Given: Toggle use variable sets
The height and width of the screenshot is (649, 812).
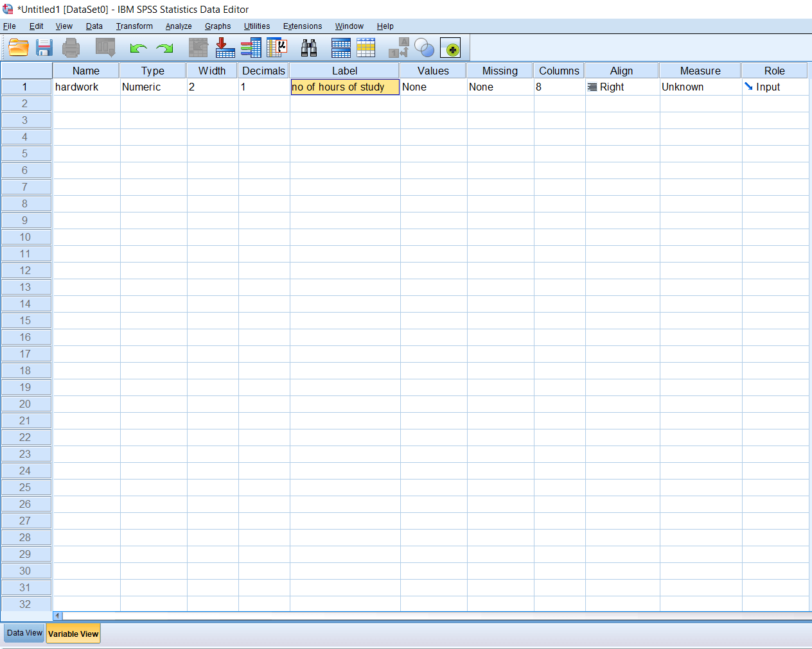Looking at the screenshot, I should tap(424, 48).
